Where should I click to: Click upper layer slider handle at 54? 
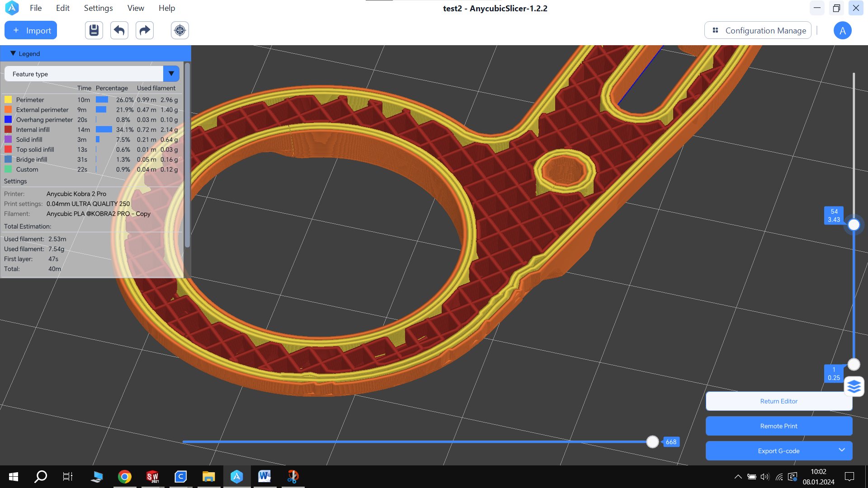coord(854,225)
